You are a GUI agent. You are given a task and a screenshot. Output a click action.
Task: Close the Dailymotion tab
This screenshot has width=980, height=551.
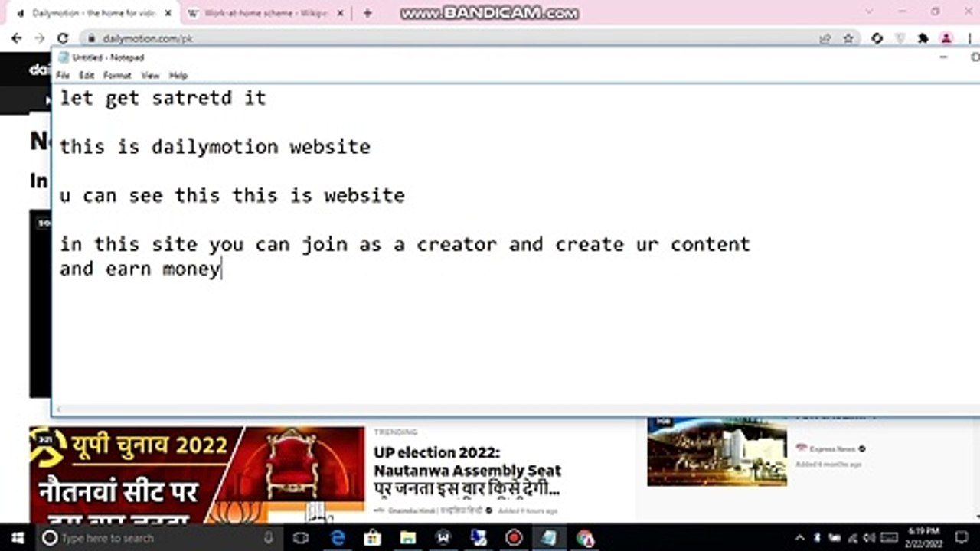coord(168,13)
